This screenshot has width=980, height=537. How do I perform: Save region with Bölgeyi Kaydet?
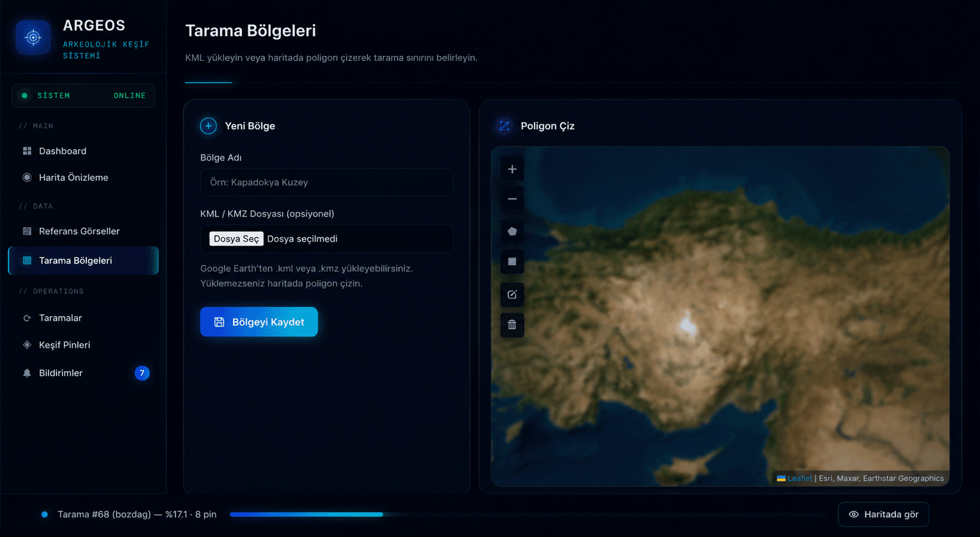(259, 321)
